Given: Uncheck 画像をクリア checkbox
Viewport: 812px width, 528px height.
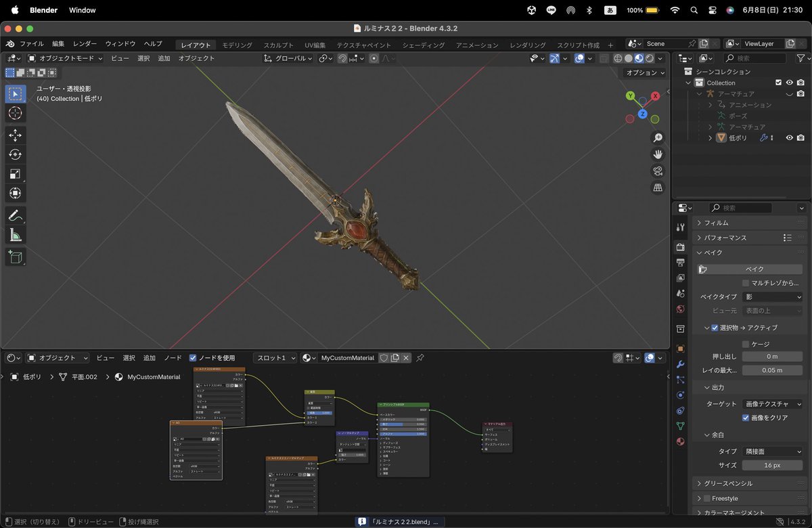Looking at the screenshot, I should [746, 418].
